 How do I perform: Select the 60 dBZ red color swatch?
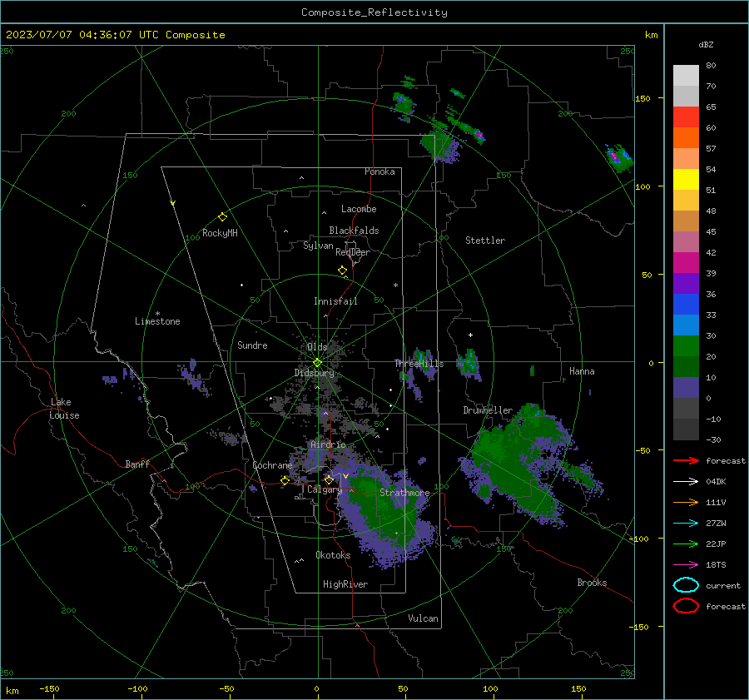pos(686,117)
